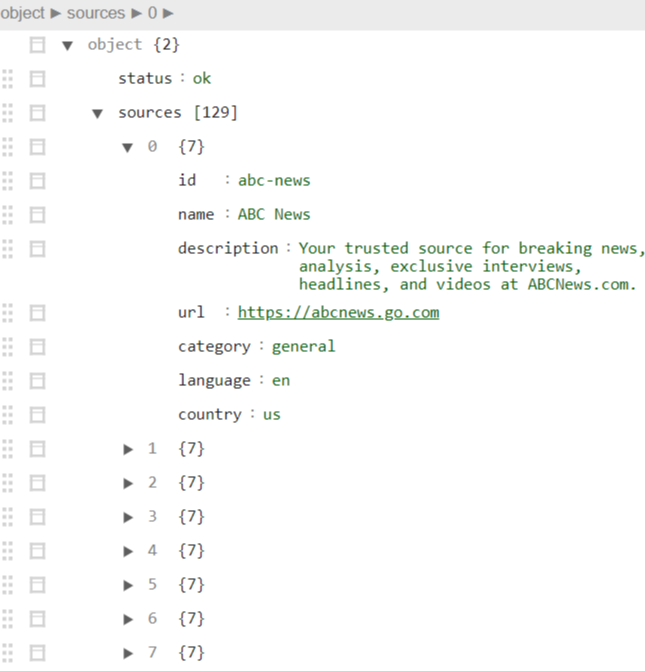
Task: Expand item 2 of sources
Action: [128, 484]
